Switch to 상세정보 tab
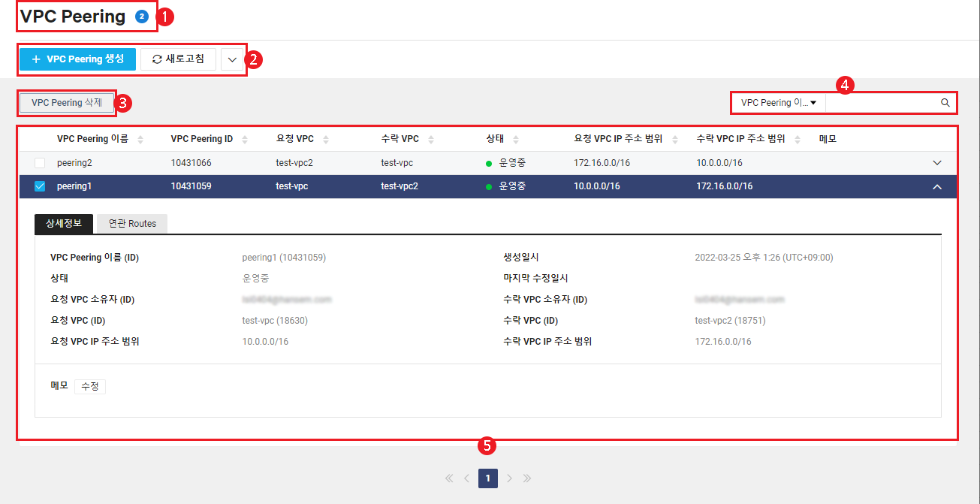Image resolution: width=980 pixels, height=504 pixels. [x=64, y=223]
